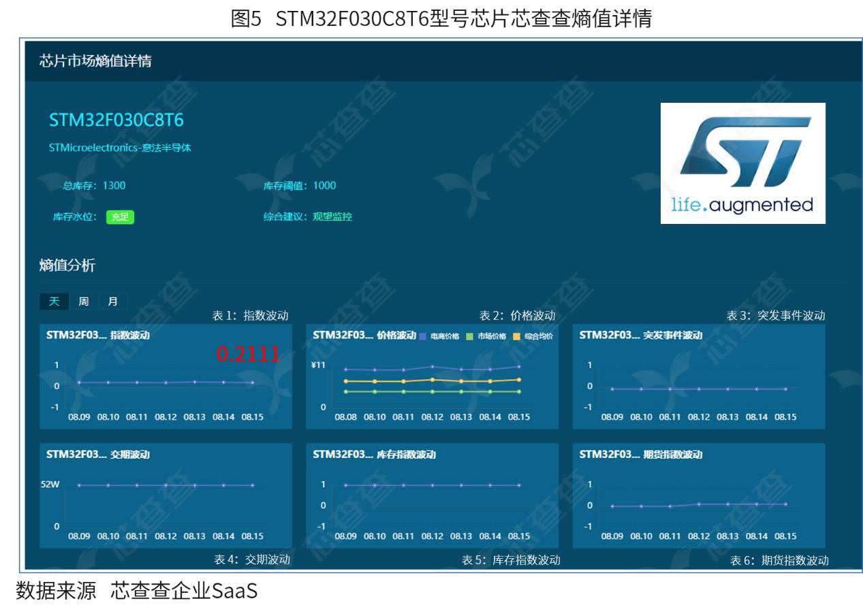Click the 08.08 date label in 价格波动 chart

345,417
